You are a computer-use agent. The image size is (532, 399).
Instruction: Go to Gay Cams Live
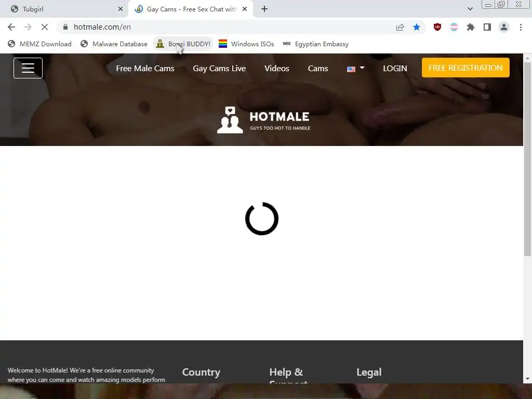tap(219, 69)
